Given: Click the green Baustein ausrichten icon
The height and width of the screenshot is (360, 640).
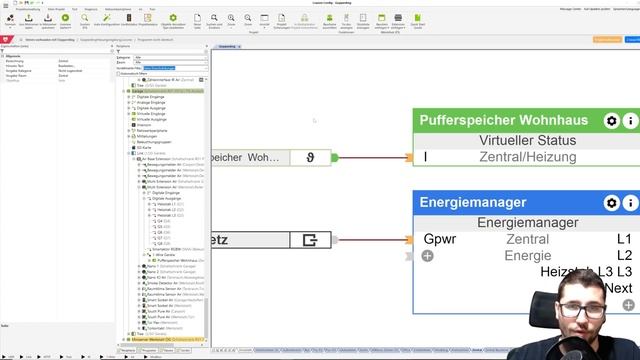Looking at the screenshot, I should pyautogui.click(x=329, y=18).
